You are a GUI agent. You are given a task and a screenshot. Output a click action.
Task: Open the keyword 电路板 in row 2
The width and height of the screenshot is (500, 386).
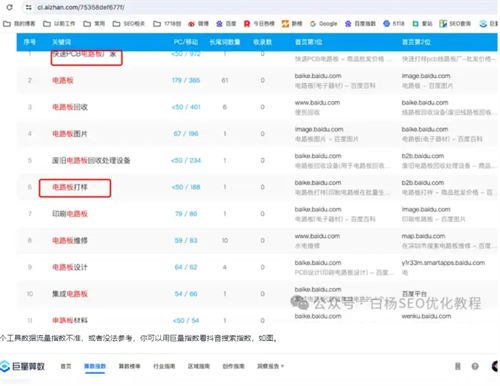coord(63,80)
